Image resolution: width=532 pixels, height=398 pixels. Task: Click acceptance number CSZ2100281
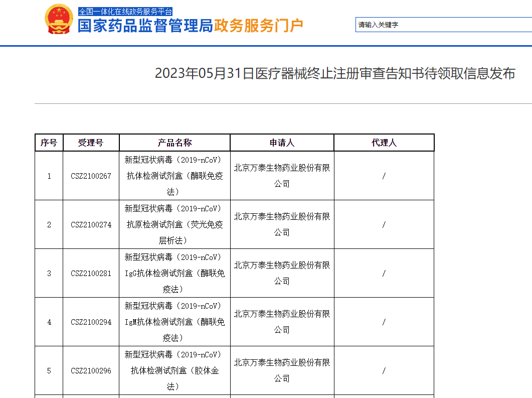pyautogui.click(x=91, y=274)
